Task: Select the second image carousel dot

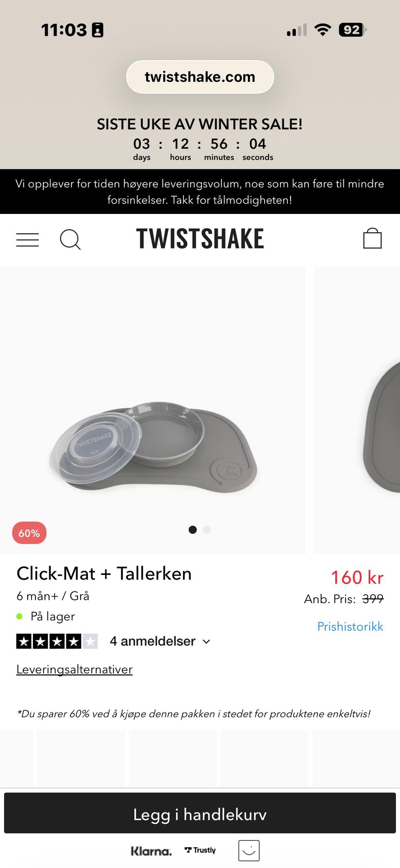Action: click(207, 530)
